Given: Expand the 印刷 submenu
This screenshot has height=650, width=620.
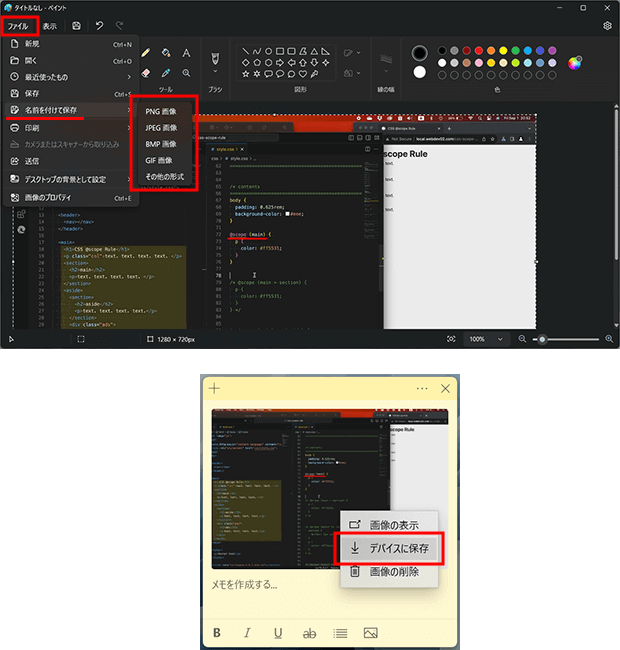Looking at the screenshot, I should click(71, 128).
